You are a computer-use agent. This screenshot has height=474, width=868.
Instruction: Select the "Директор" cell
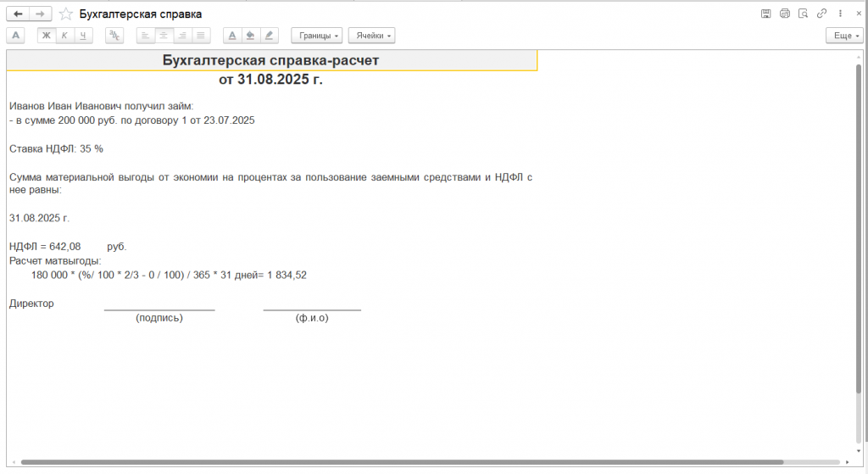31,304
